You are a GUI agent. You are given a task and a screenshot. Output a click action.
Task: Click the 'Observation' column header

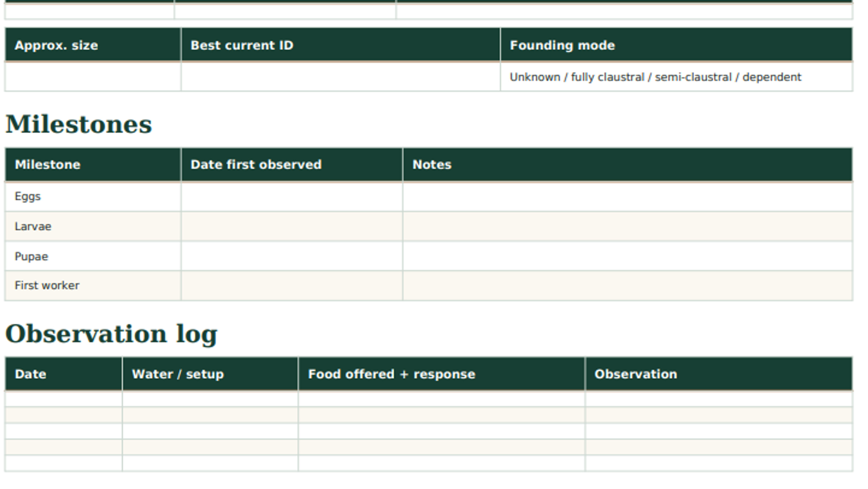click(719, 374)
